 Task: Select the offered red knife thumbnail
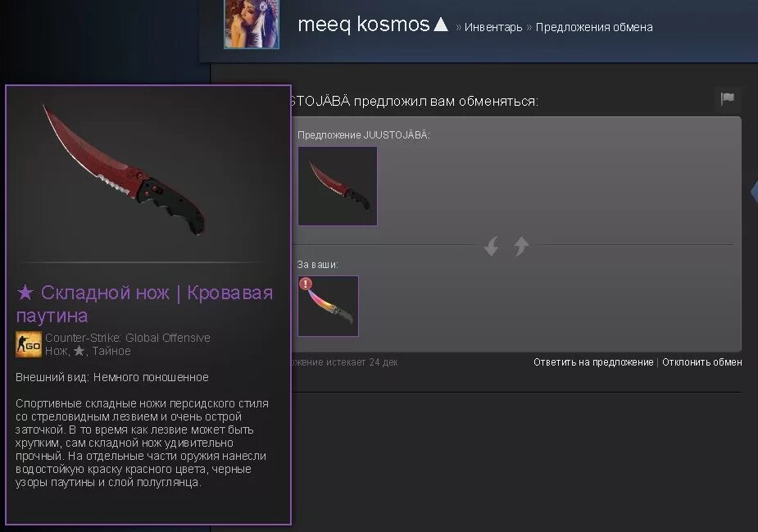[x=338, y=186]
